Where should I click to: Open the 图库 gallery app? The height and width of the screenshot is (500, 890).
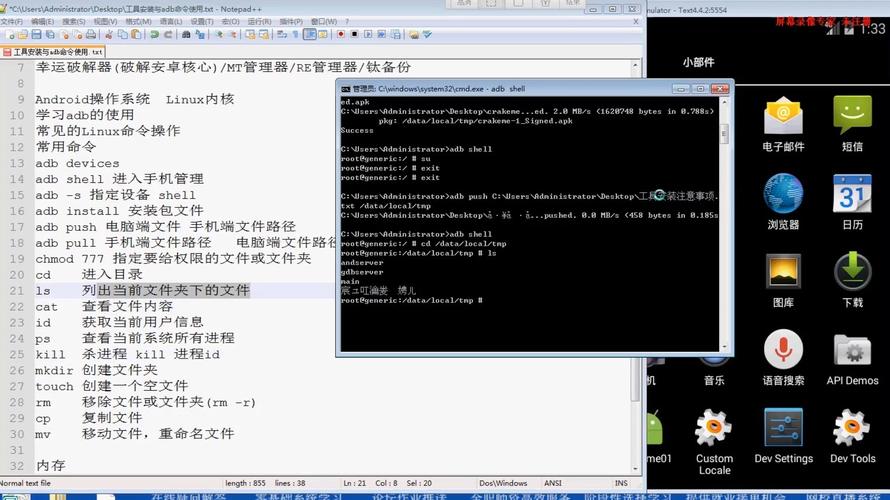coord(782,276)
